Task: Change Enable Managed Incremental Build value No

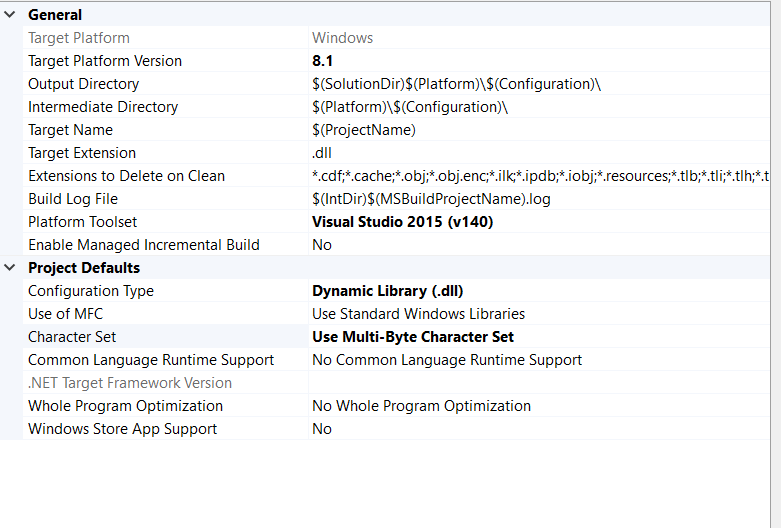Action: point(322,245)
